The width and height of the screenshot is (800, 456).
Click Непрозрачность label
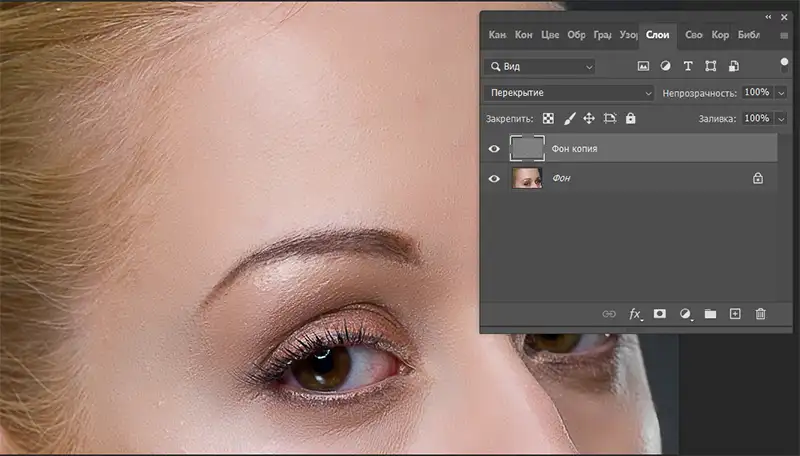pos(699,93)
